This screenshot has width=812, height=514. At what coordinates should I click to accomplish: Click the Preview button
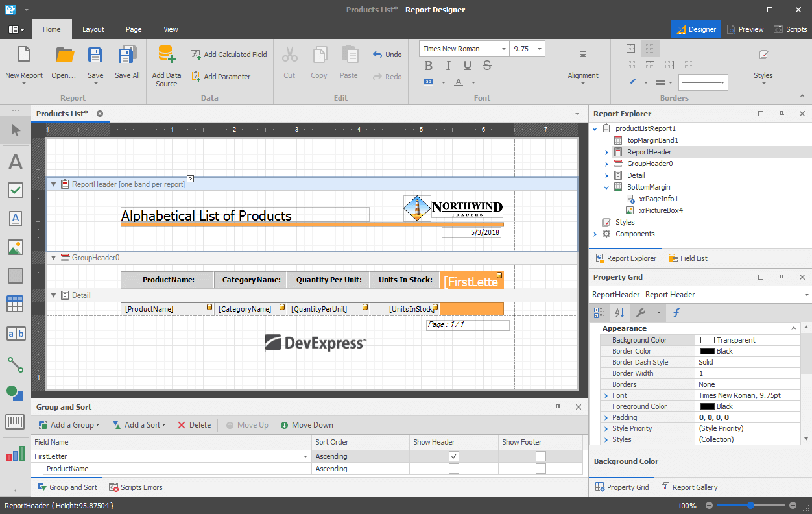[745, 29]
